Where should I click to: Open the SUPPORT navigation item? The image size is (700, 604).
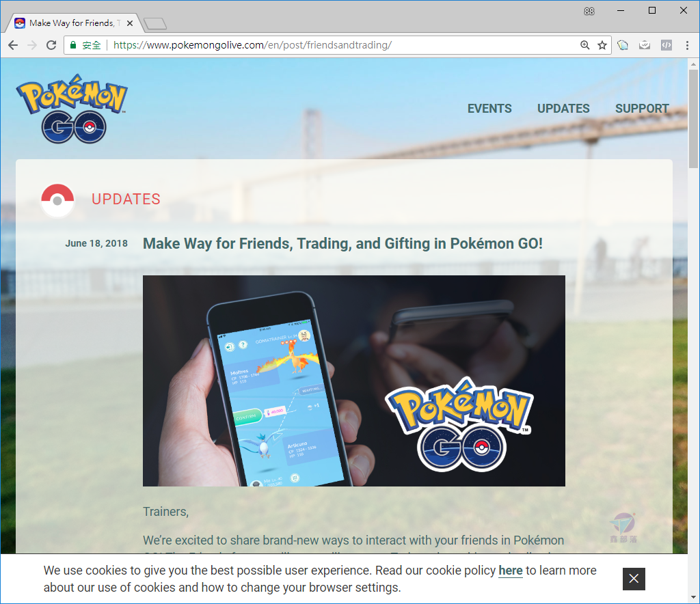(642, 109)
